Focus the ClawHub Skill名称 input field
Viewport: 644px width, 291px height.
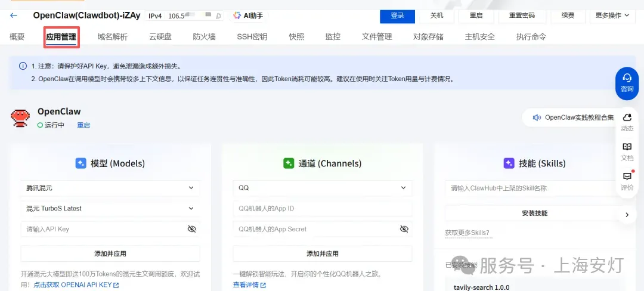click(x=535, y=188)
